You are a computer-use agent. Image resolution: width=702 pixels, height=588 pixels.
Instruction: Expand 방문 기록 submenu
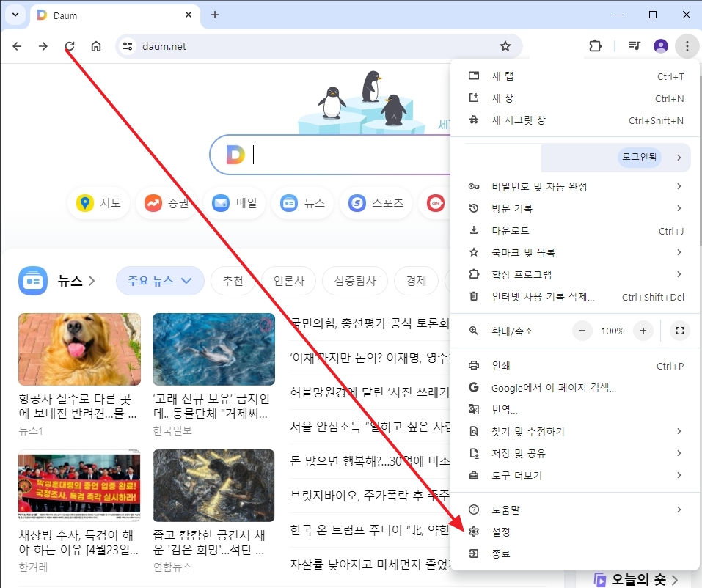(575, 208)
